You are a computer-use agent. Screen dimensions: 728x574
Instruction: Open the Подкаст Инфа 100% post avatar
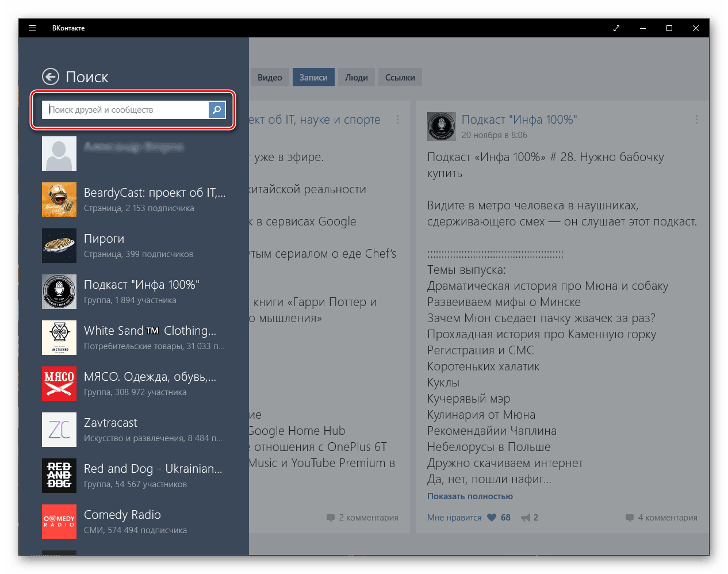click(442, 127)
